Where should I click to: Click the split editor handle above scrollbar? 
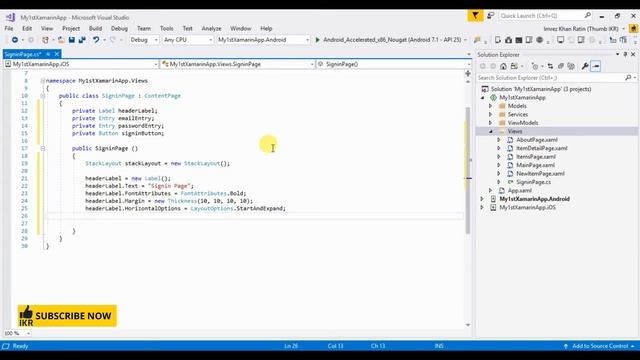pos(468,73)
